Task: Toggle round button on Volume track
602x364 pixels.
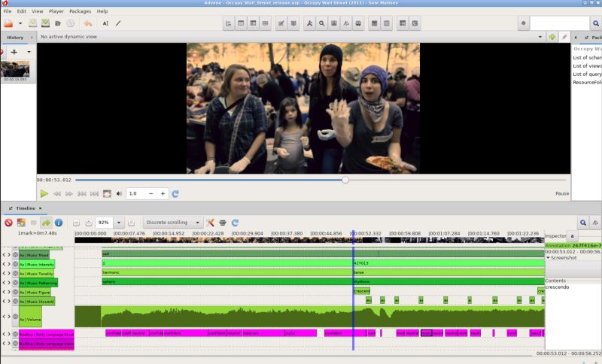Action: (x=15, y=317)
